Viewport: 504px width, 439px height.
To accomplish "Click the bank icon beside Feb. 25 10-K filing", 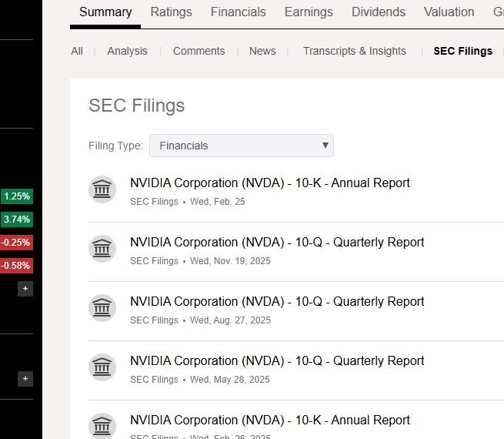I will 102,189.
